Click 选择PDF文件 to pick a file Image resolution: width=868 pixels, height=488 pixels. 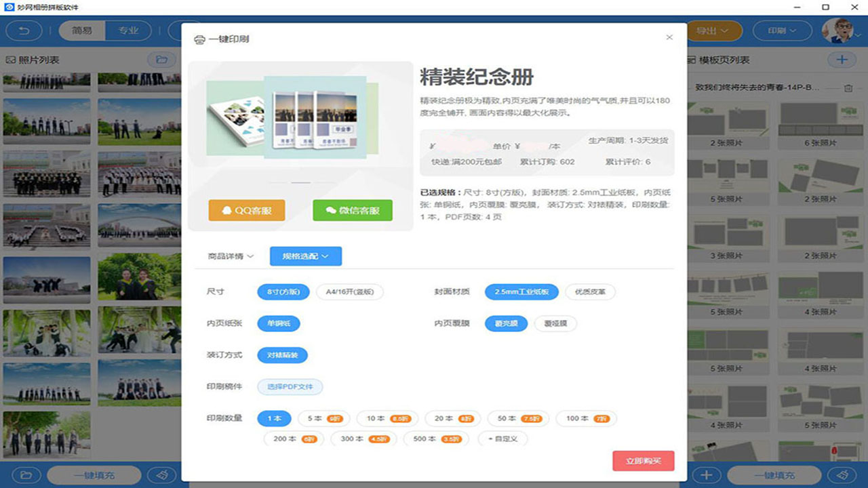290,387
